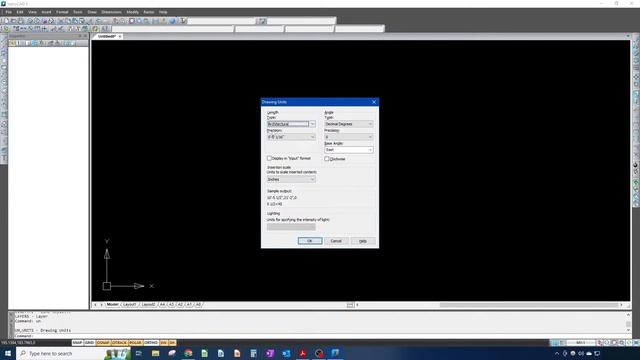Open the Dimensions menu

pos(111,12)
